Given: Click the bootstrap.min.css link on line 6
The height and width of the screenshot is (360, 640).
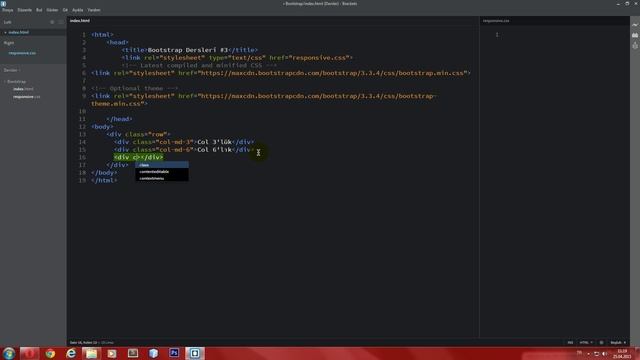Looking at the screenshot, I should coord(281,73).
